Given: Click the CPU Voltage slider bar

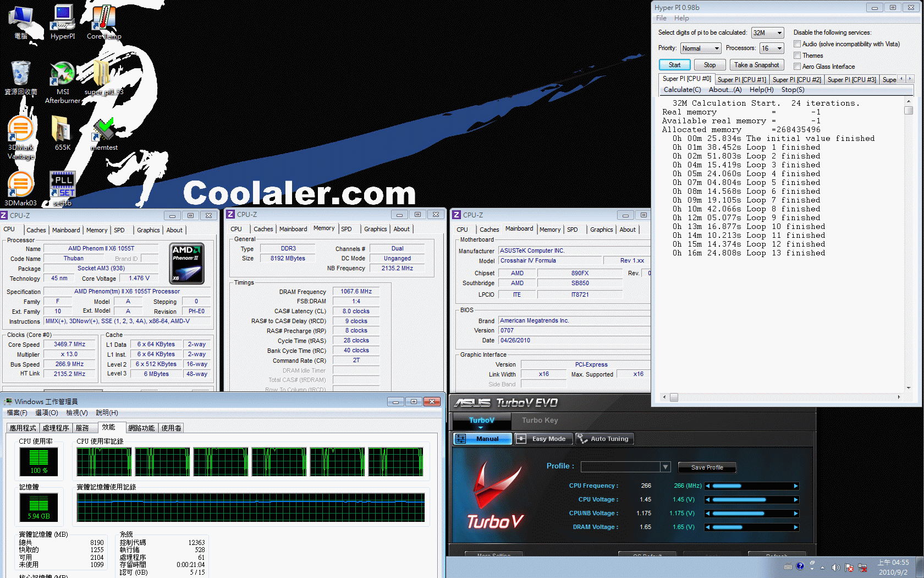Looking at the screenshot, I should [752, 500].
